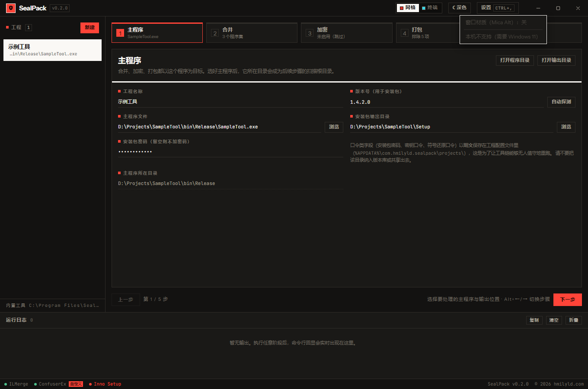The width and height of the screenshot is (588, 389).
Task: Click the 自定义 badge next to ConfuserEx
Action: click(76, 384)
